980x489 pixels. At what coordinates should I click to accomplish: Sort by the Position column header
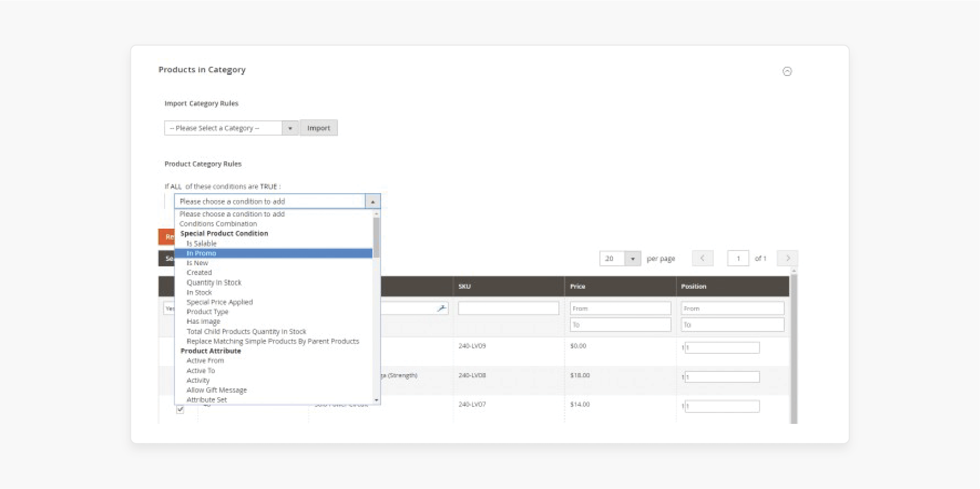click(x=693, y=286)
